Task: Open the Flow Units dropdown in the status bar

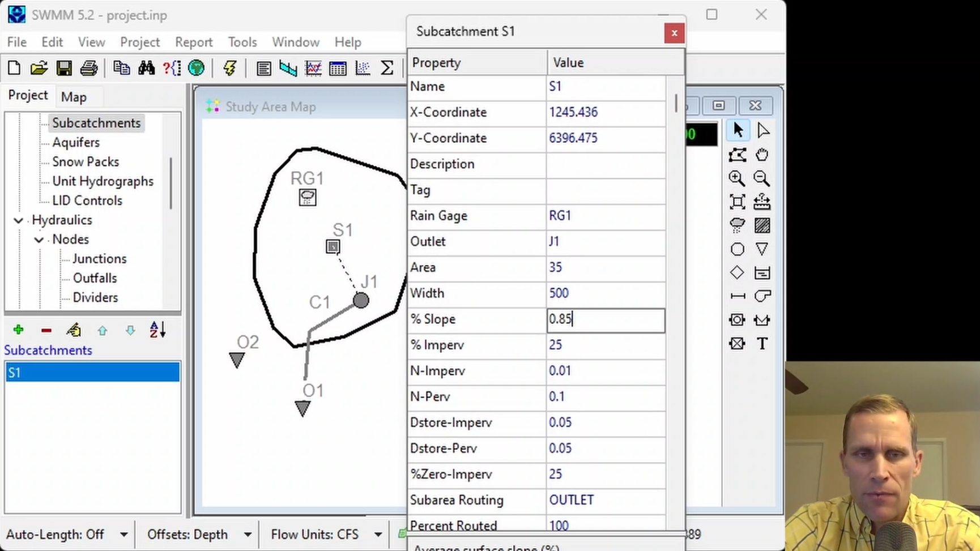Action: tap(378, 535)
